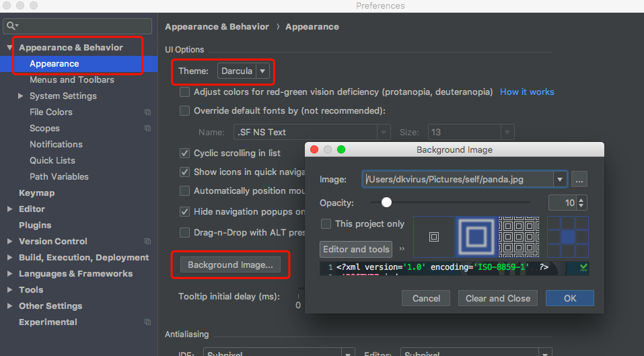Viewport: 644px width, 356px height.
Task: Choose the center anchor cell in placement grid
Action: (568, 237)
